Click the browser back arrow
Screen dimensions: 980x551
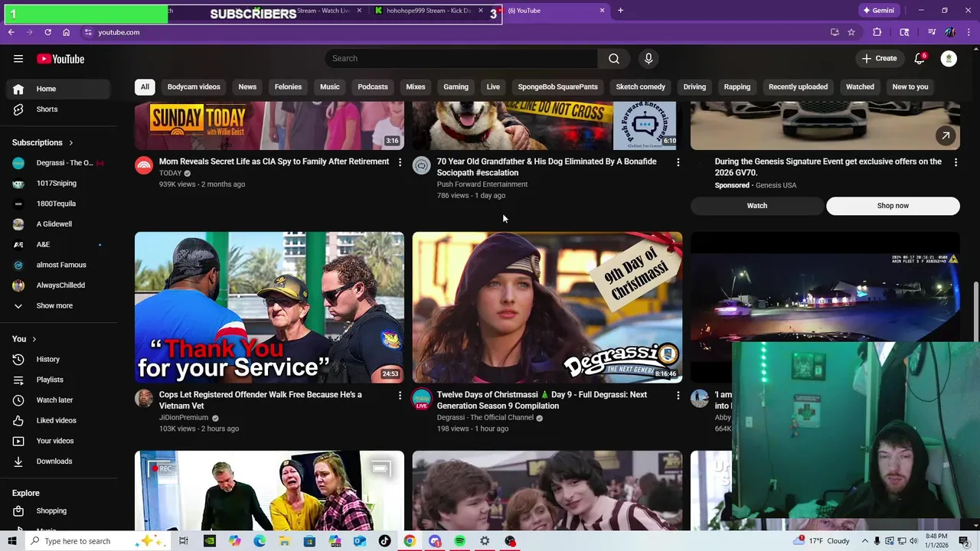point(11,32)
